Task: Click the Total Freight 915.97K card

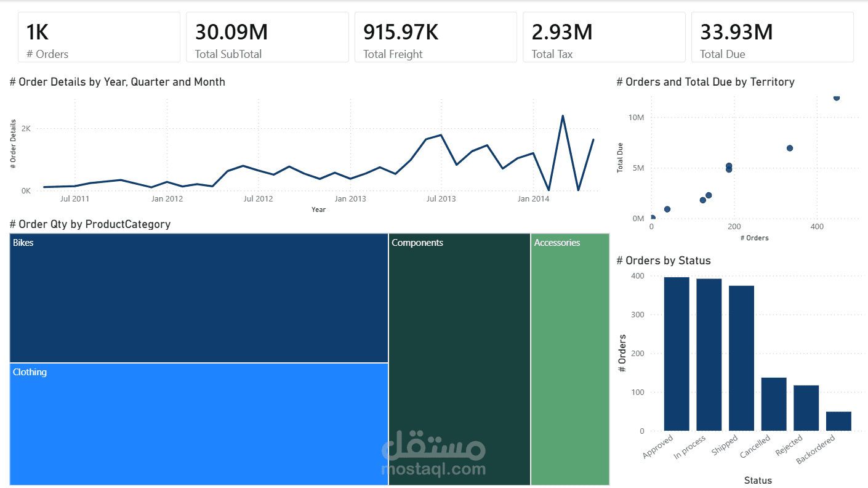Action: (435, 38)
